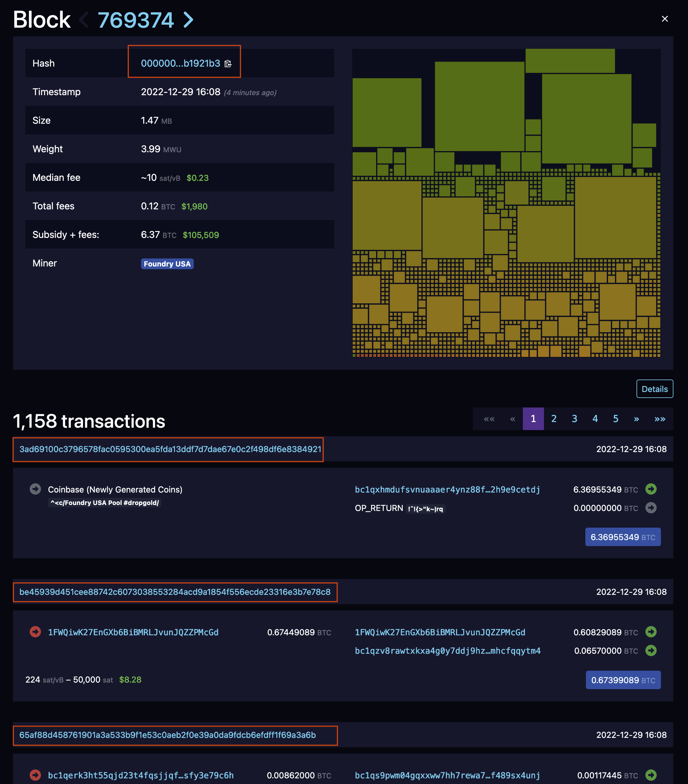Screen dimensions: 688x784
Task: Click gray arrow next to Coinbase input
Action: pyautogui.click(x=35, y=489)
